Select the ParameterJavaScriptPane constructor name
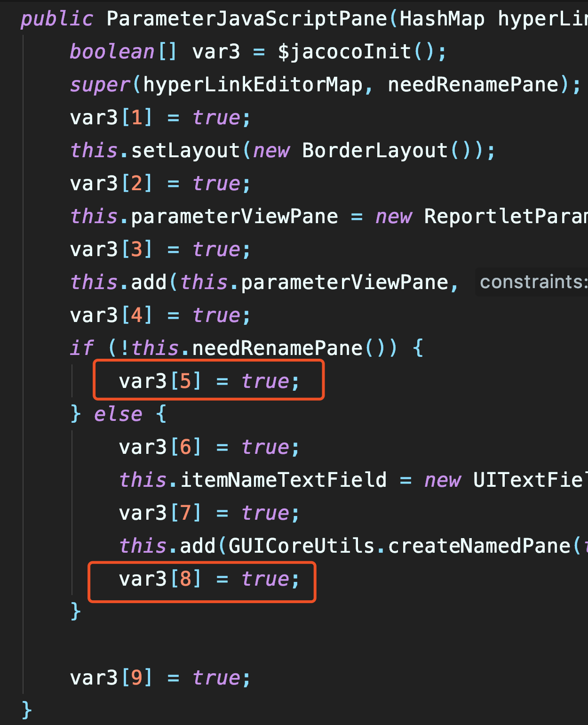Image resolution: width=588 pixels, height=725 pixels. click(247, 19)
